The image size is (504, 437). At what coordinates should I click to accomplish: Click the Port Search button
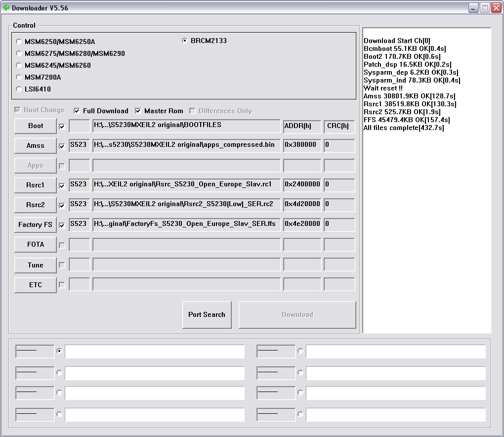[207, 314]
